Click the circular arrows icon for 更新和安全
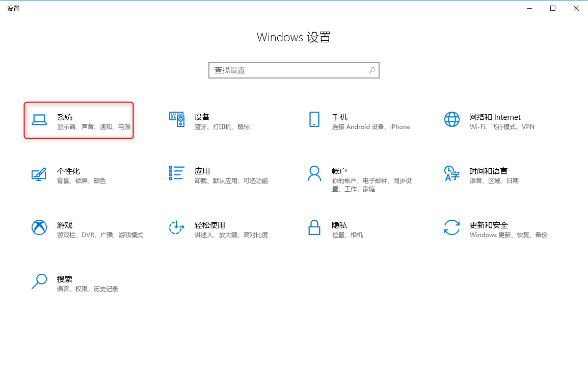The height and width of the screenshot is (389, 588). point(452,227)
